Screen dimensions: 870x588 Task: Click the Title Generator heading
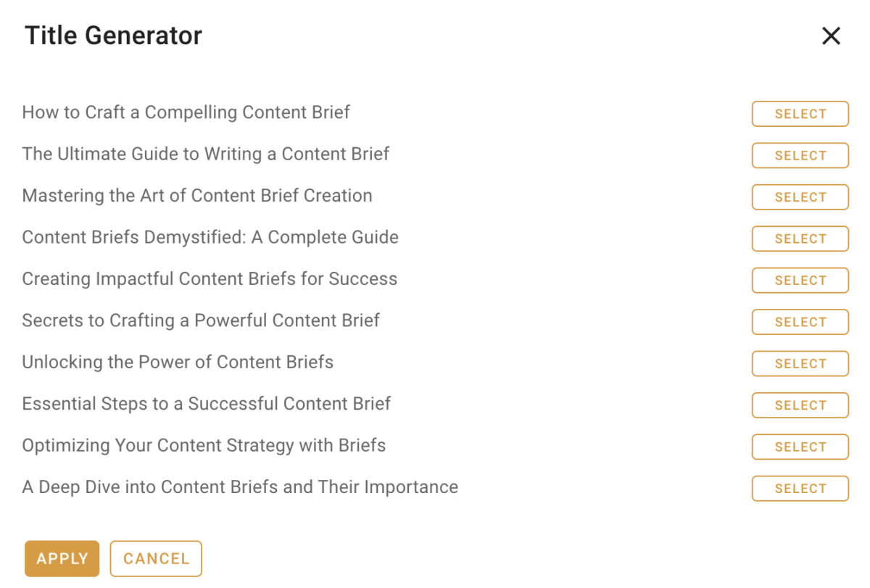pyautogui.click(x=113, y=35)
